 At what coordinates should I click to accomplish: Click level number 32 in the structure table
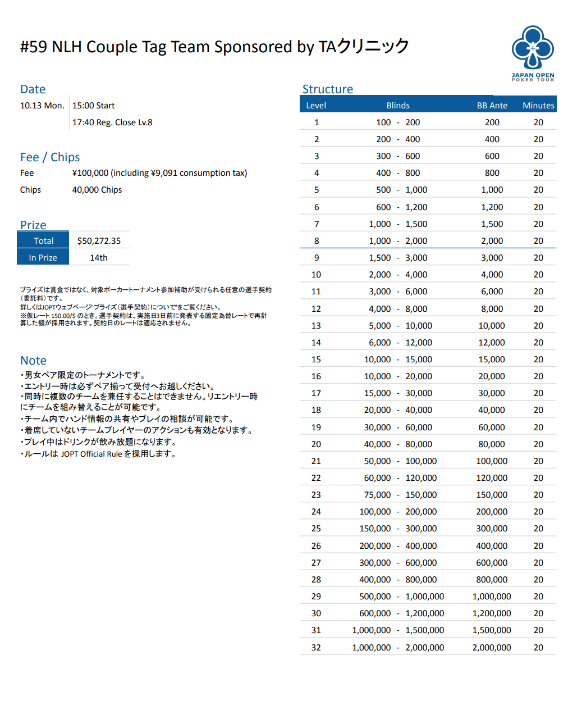click(316, 647)
